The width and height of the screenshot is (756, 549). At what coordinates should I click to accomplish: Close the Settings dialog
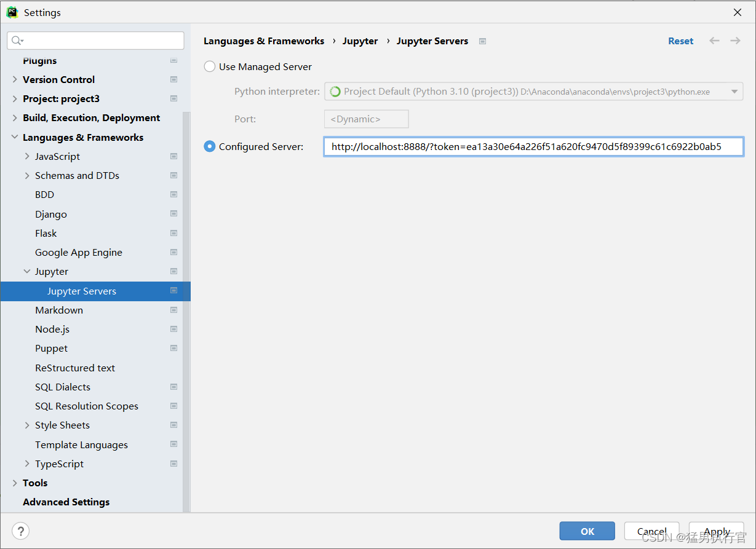pos(737,12)
